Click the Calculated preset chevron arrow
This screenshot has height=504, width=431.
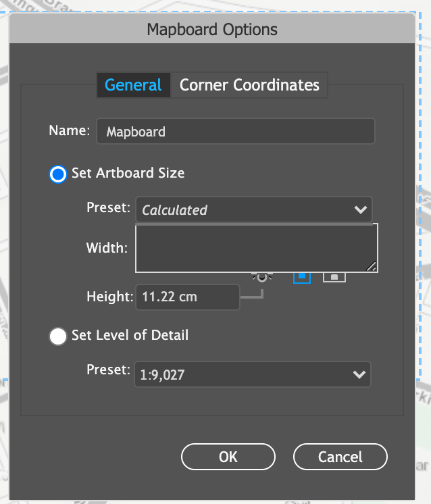(360, 210)
